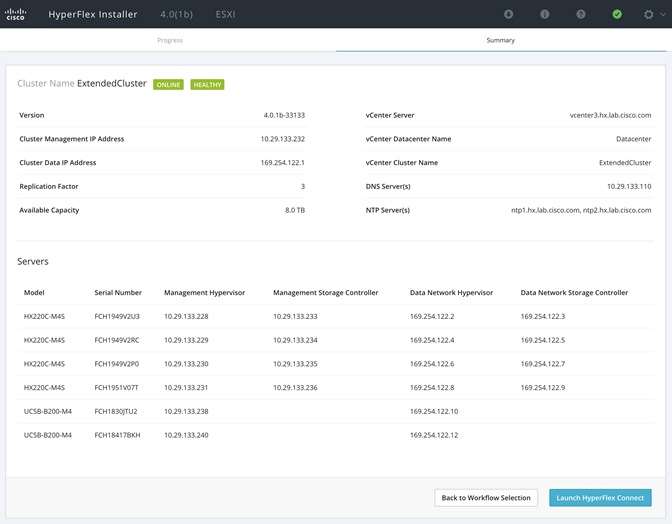Click the HEALTHY status badge
Screen dimensions: 672x524
point(207,85)
